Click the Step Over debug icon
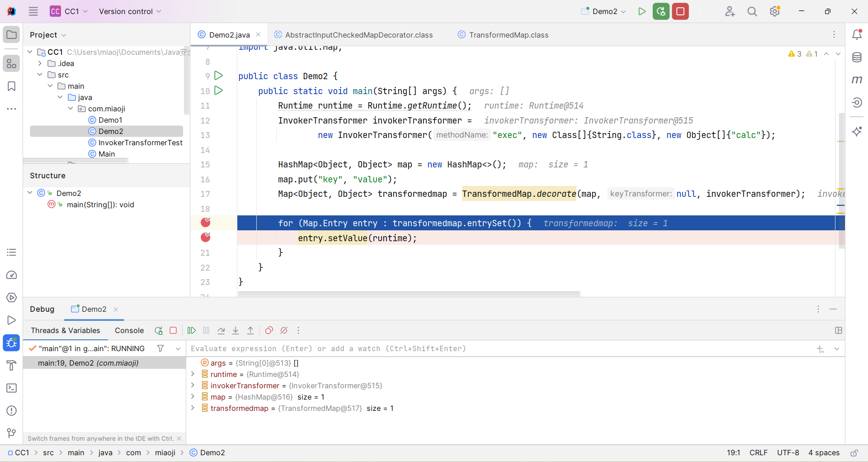The width and height of the screenshot is (868, 462). pos(221,331)
